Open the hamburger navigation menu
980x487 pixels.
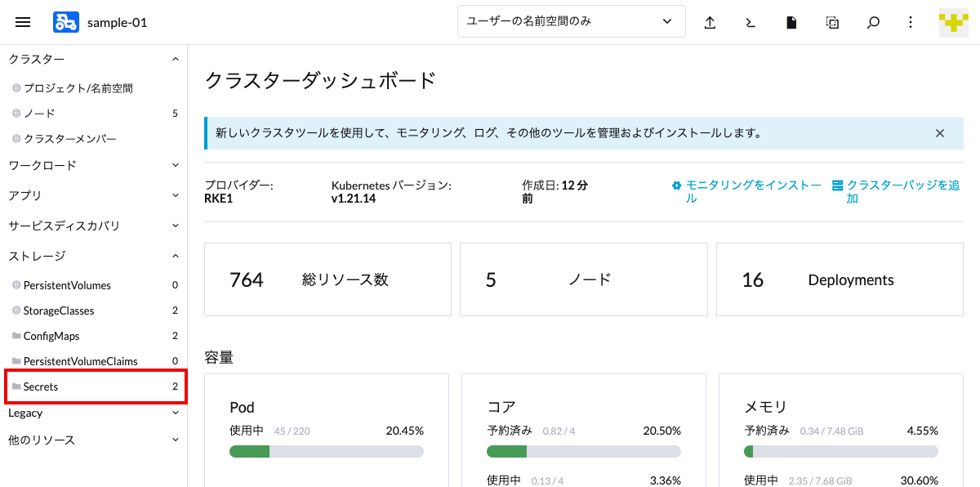(23, 22)
